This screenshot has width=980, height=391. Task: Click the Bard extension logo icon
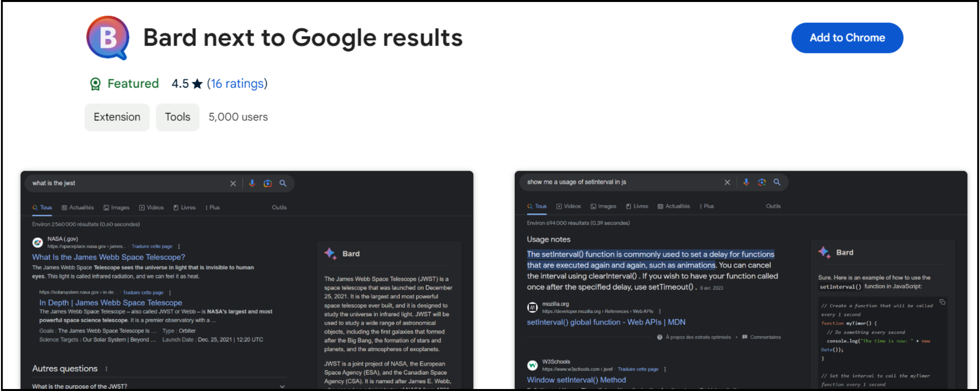[x=108, y=38]
